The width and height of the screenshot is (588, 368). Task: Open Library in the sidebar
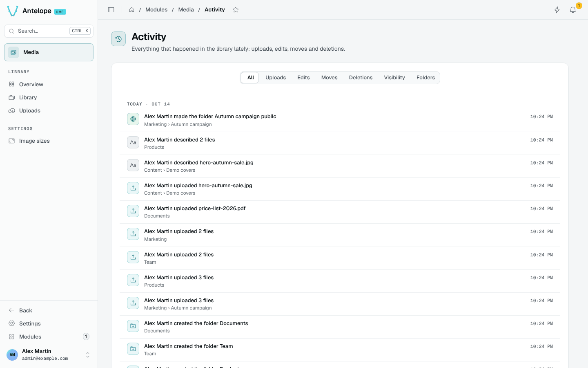49,97
